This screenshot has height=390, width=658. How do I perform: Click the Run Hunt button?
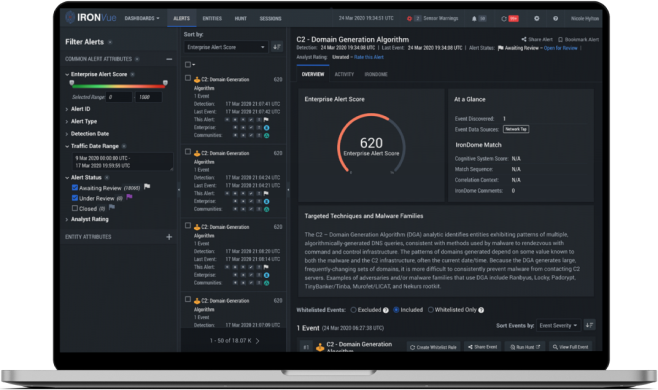tap(525, 347)
